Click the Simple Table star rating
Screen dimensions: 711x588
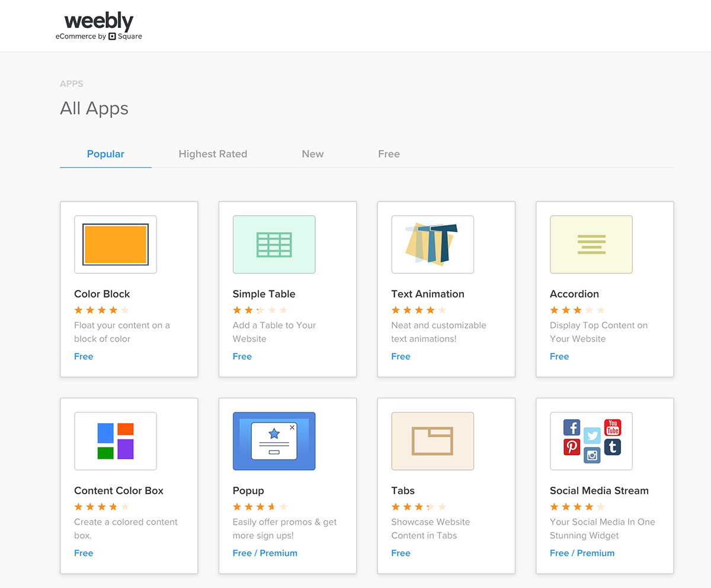tap(260, 310)
